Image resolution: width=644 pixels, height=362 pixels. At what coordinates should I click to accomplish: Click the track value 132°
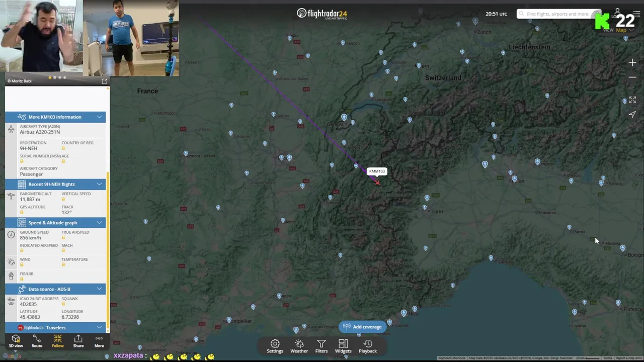(x=66, y=212)
